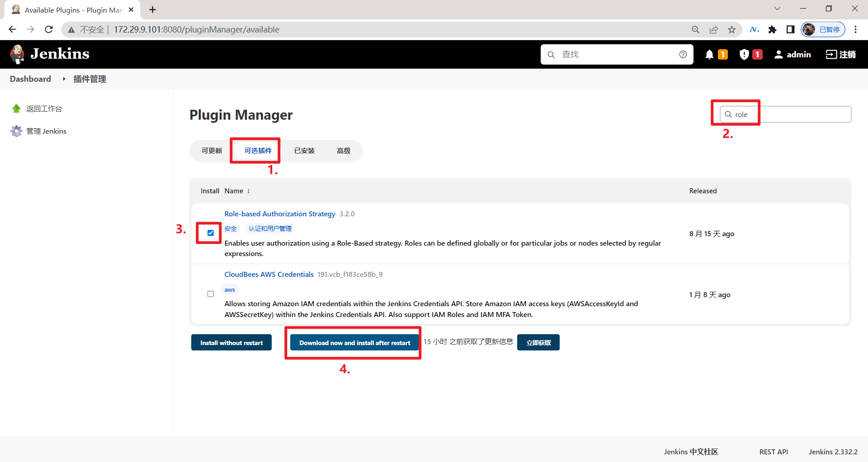This screenshot has width=868, height=462.
Task: Click the search help question mark icon
Action: (x=683, y=55)
